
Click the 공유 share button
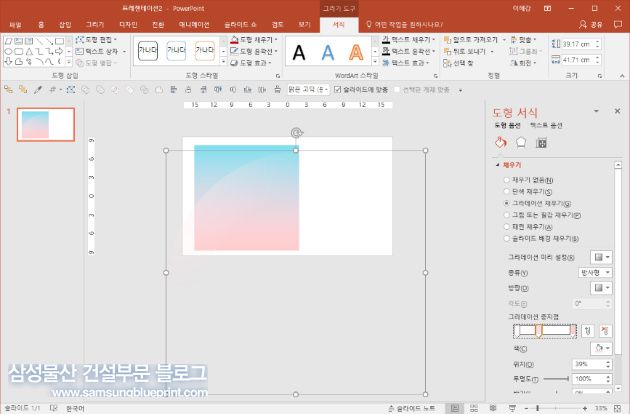(591, 25)
